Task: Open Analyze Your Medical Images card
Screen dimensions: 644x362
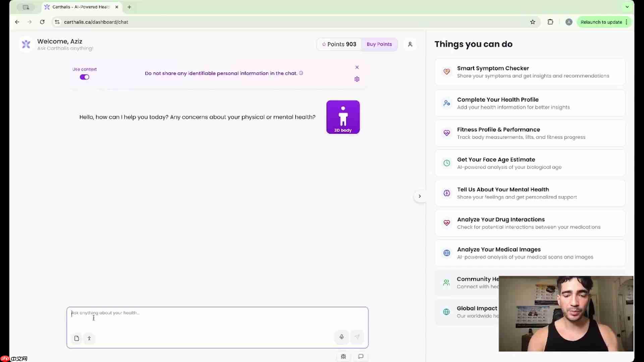Action: (x=530, y=253)
